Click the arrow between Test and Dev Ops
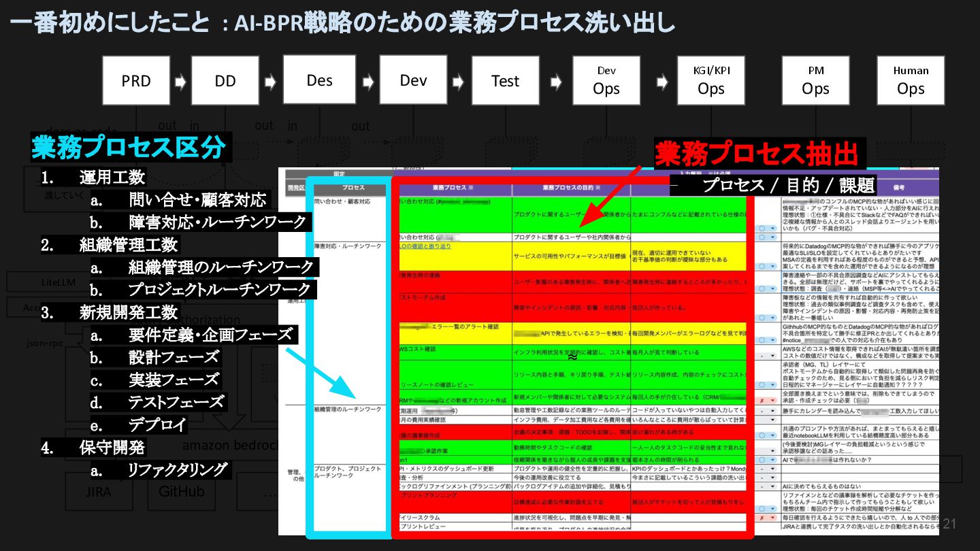 click(555, 82)
